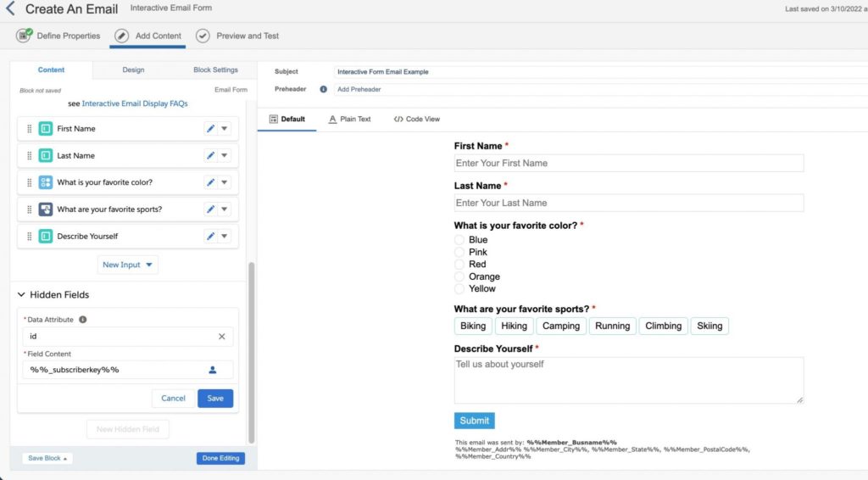
Task: Click the blue Save button
Action: tap(215, 399)
